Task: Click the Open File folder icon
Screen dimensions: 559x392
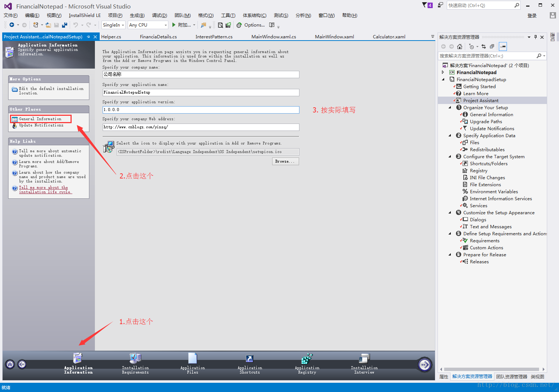Action: pyautogui.click(x=48, y=25)
